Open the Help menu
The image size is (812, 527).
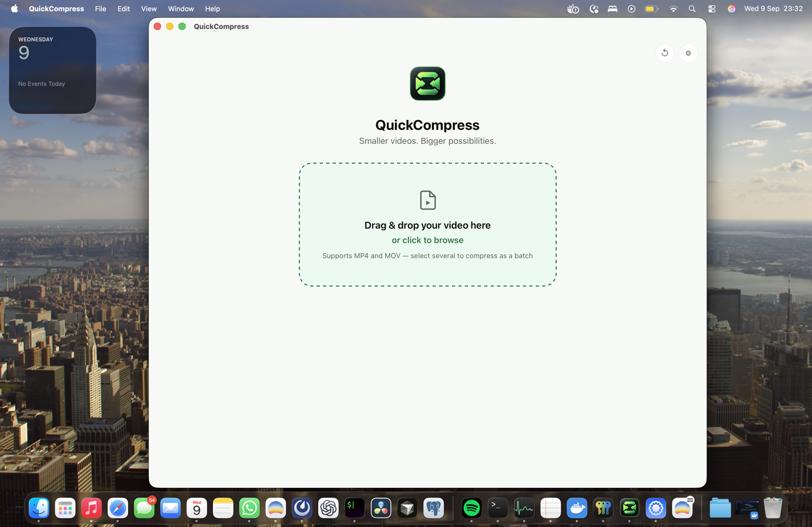[x=212, y=9]
